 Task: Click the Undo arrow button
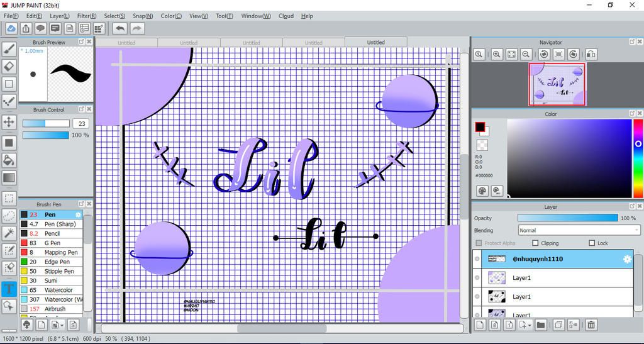pos(120,28)
